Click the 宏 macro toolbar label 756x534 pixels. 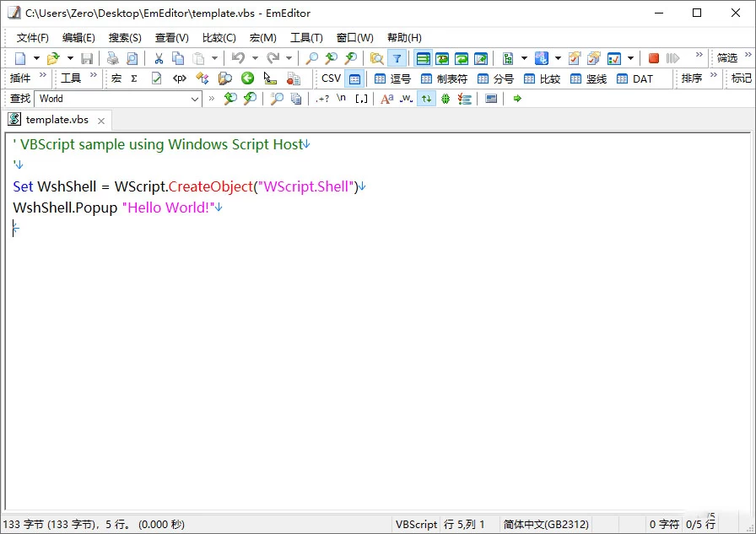pyautogui.click(x=116, y=78)
